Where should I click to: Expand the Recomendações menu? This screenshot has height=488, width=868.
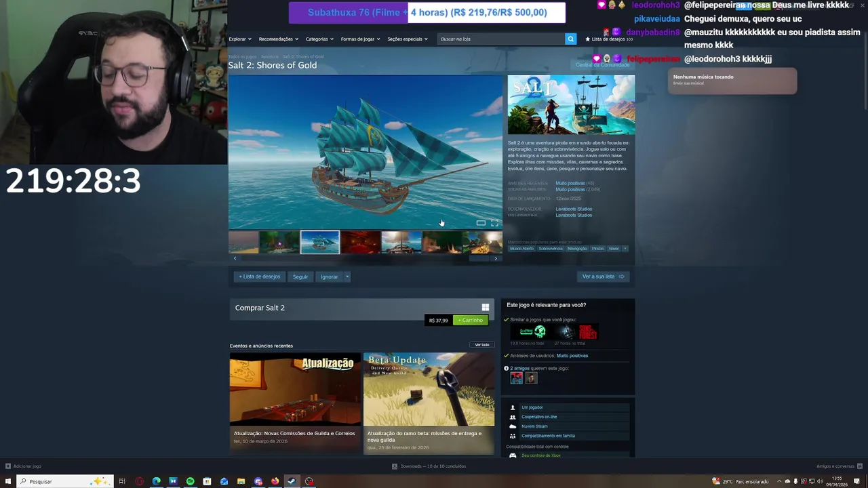click(x=278, y=39)
